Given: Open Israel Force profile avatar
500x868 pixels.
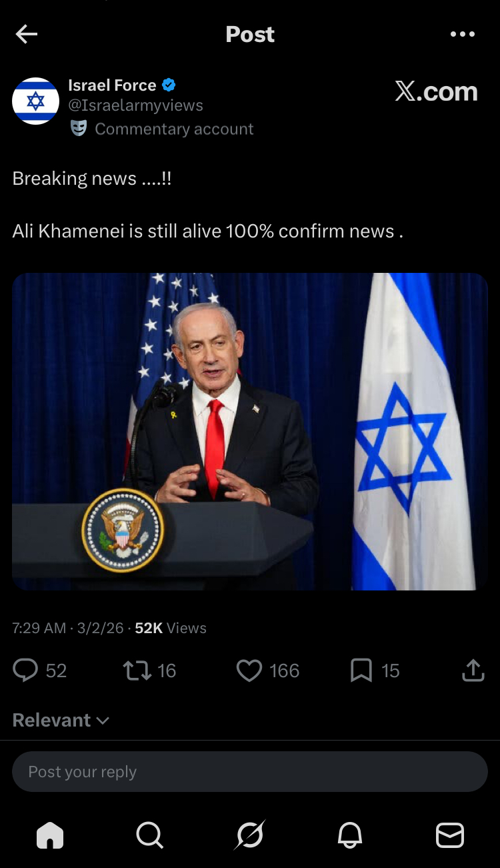Looking at the screenshot, I should point(36,101).
